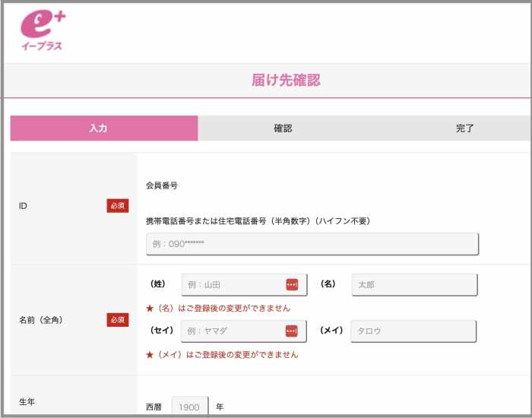
Task: Click the 必須 badge beside 名前（全角）
Action: click(118, 320)
